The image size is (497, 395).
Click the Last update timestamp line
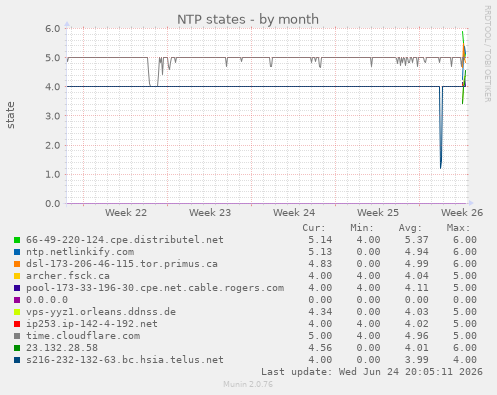pyautogui.click(x=372, y=372)
